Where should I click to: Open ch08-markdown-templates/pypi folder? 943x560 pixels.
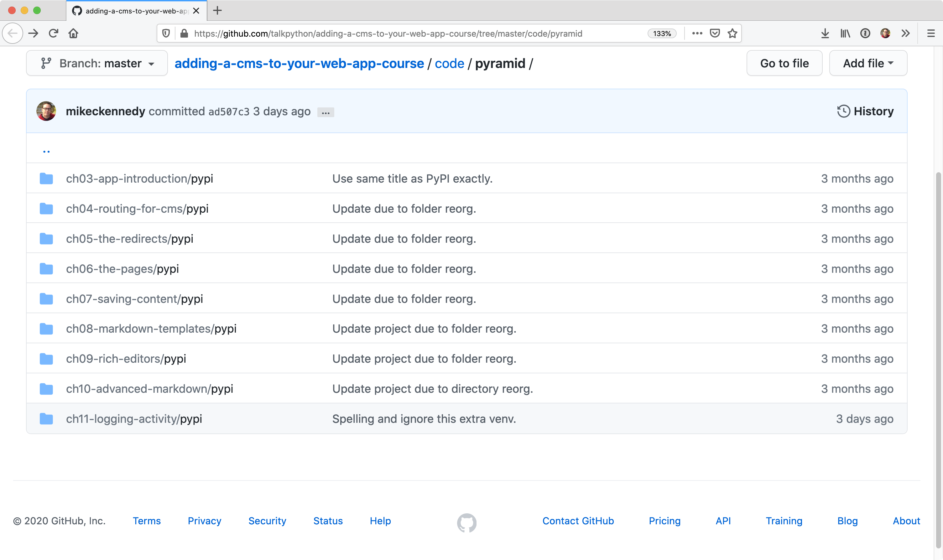(151, 329)
